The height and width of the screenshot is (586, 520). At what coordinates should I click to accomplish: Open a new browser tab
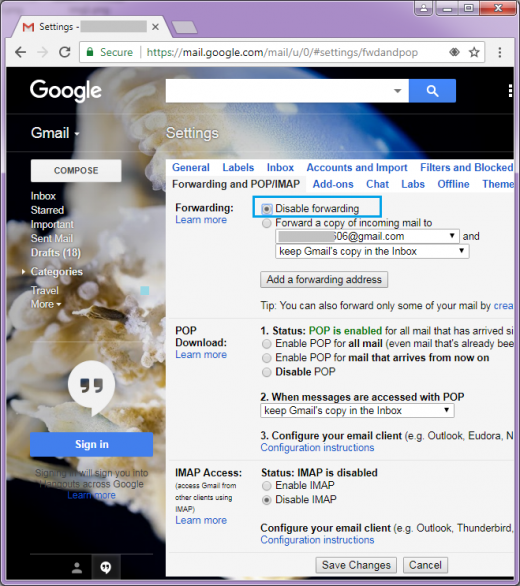point(184,27)
